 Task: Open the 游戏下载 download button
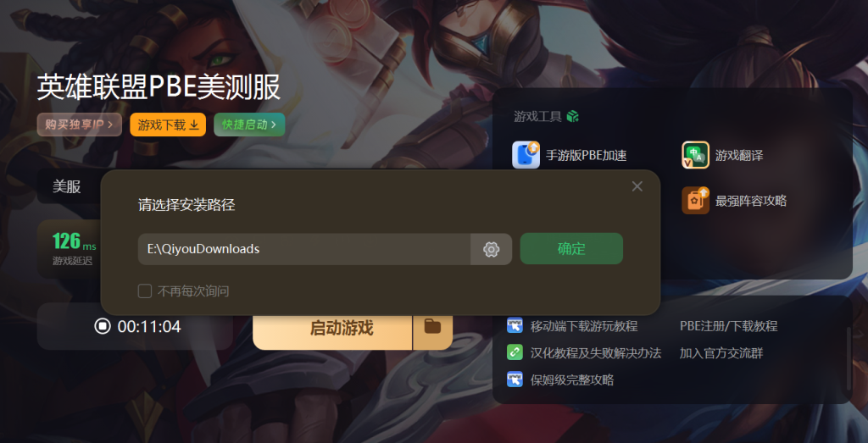(168, 125)
